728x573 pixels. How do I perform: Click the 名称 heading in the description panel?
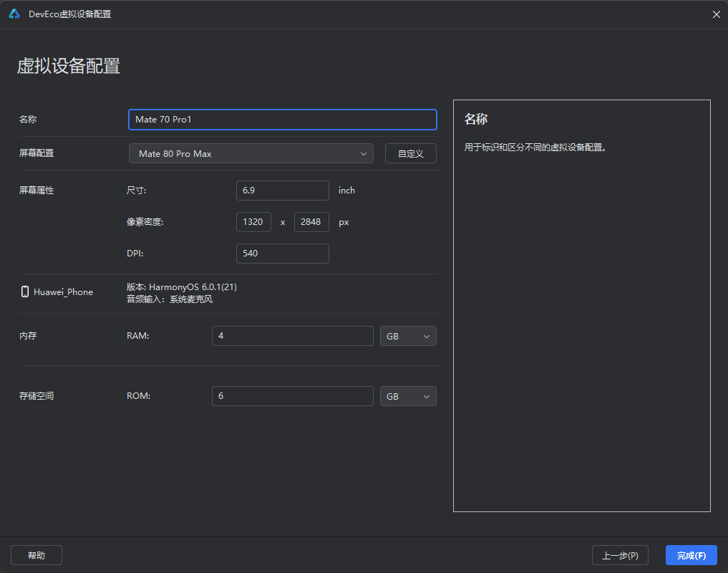pos(475,119)
